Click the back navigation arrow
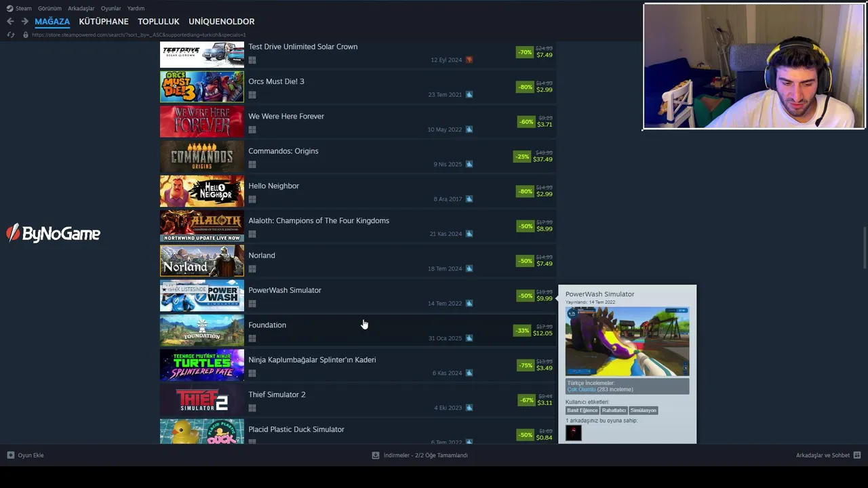Viewport: 868px width, 488px height. [x=10, y=22]
